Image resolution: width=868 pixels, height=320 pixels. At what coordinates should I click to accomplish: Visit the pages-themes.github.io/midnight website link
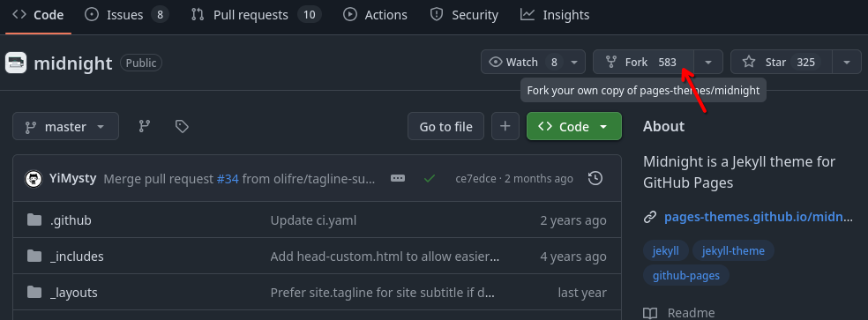759,217
